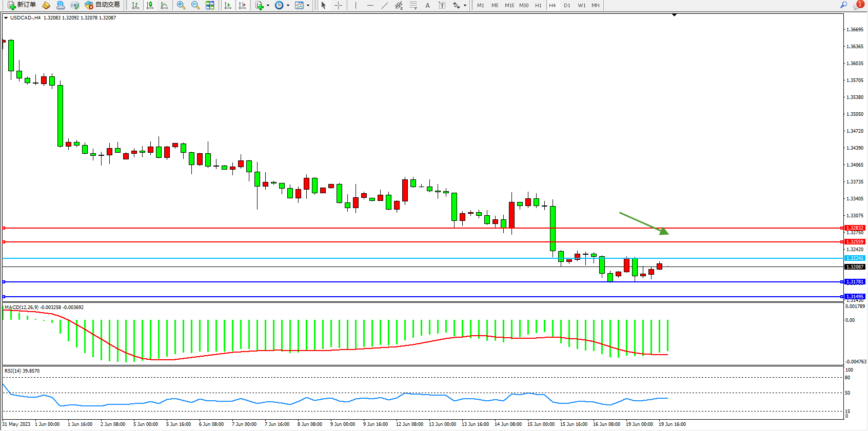The width and height of the screenshot is (868, 431).
Task: Click the search magnifier in top right
Action: point(843,5)
